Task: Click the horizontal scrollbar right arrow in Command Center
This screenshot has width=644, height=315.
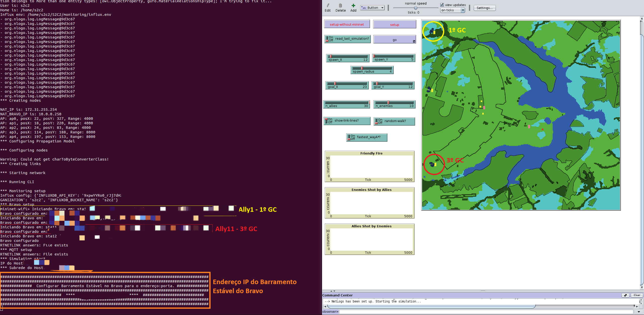Action: pyautogui.click(x=637, y=306)
